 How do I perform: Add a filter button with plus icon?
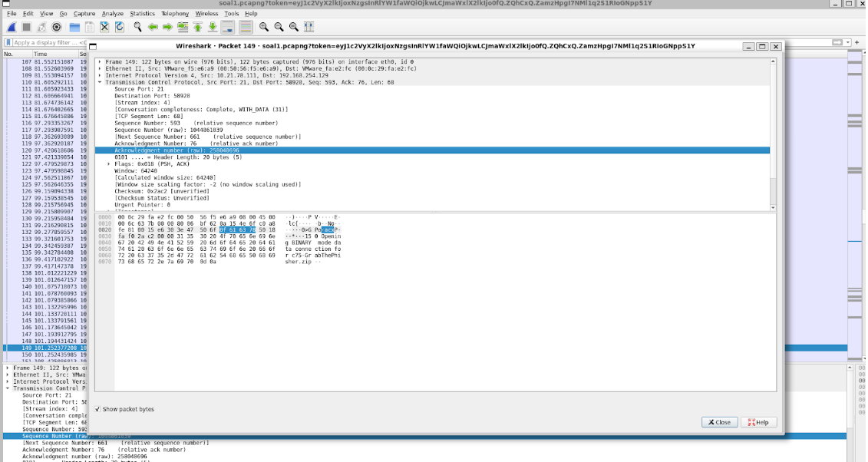[857, 43]
